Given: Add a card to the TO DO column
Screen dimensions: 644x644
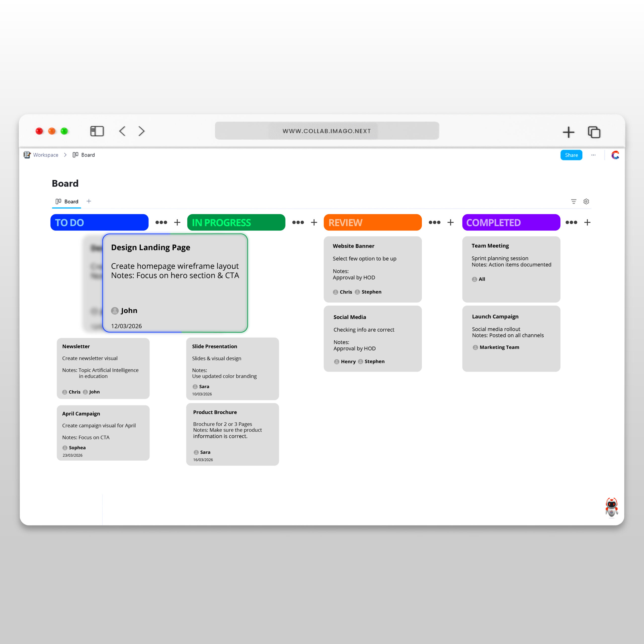Looking at the screenshot, I should point(177,222).
